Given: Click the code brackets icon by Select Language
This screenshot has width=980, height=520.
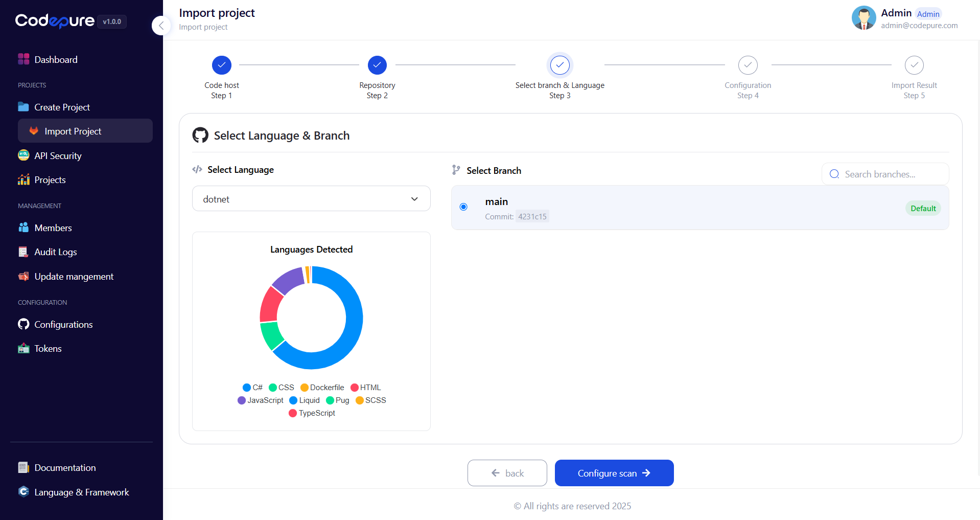Looking at the screenshot, I should click(197, 169).
